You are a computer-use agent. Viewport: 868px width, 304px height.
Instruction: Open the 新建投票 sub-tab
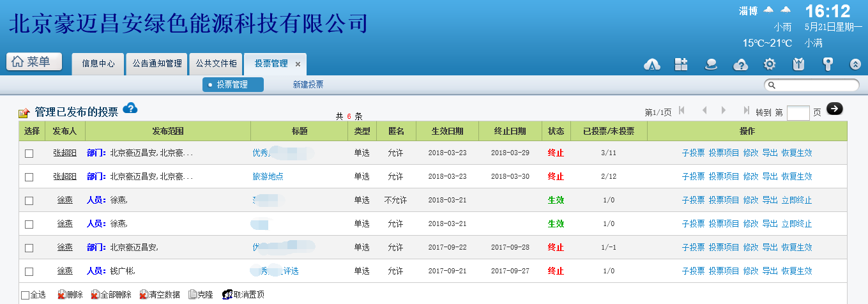click(x=308, y=84)
